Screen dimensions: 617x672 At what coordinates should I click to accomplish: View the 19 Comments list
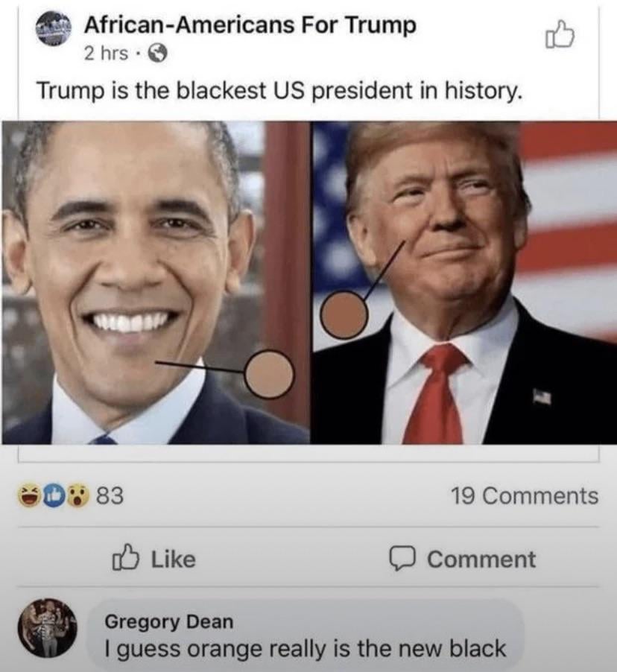[x=525, y=496]
